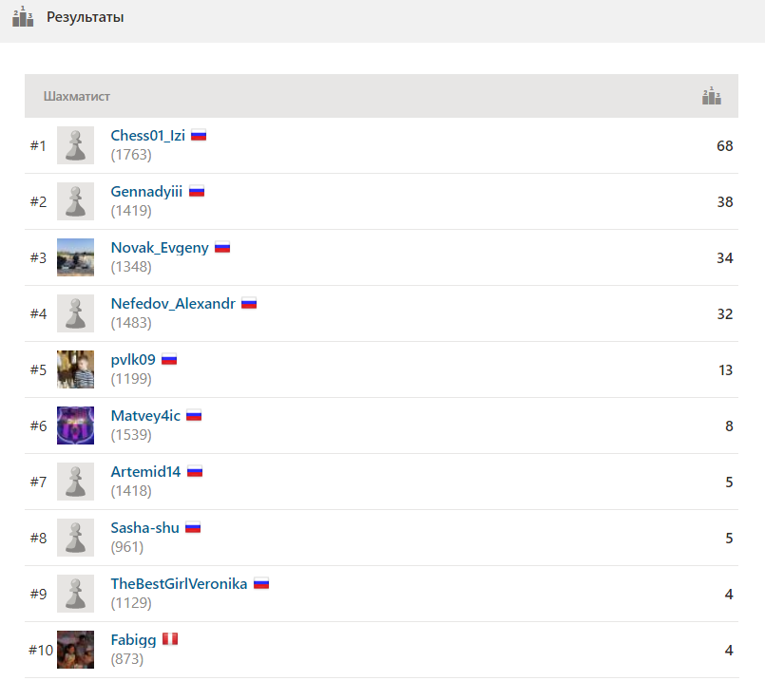Click Gennadyiii's default pawn avatar

click(x=75, y=201)
